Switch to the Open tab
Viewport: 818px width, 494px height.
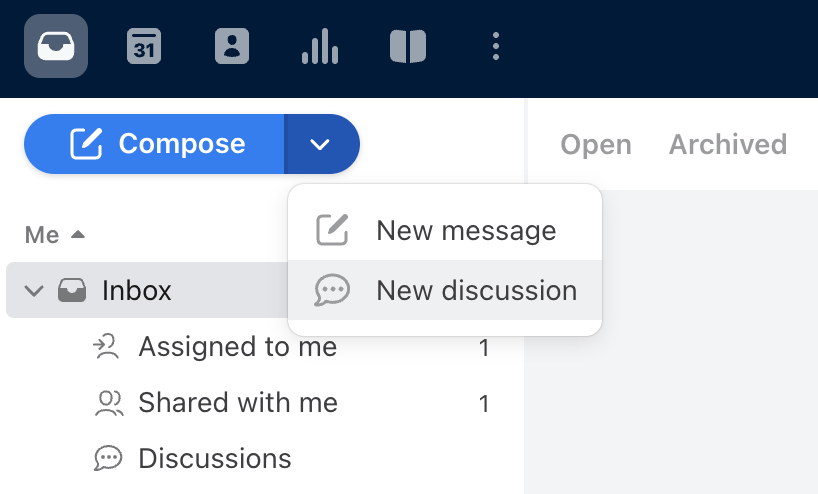[x=596, y=145]
